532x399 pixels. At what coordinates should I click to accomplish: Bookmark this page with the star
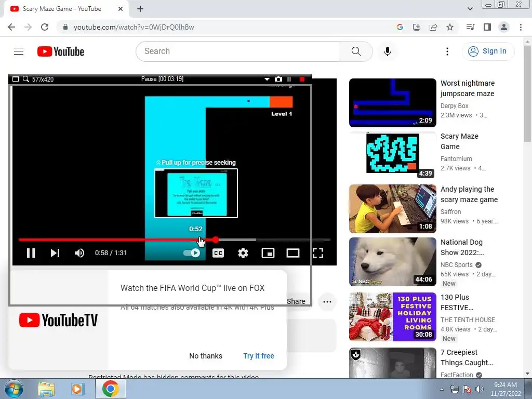point(450,27)
